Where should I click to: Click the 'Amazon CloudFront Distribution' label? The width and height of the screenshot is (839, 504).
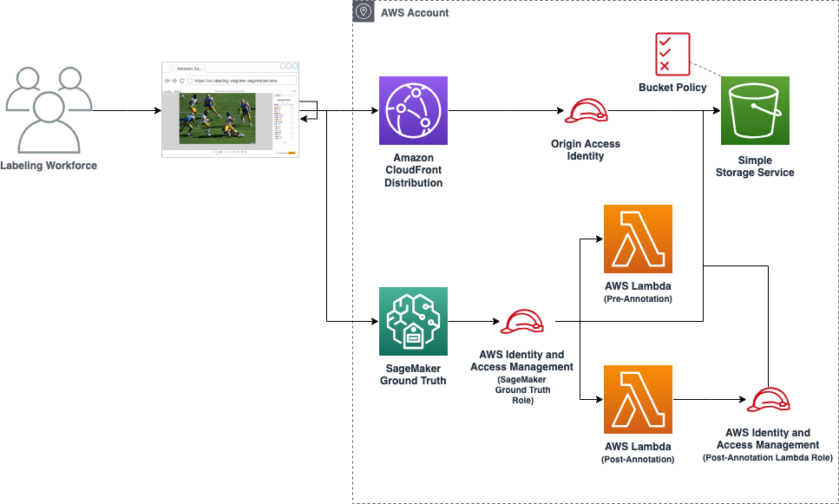413,170
